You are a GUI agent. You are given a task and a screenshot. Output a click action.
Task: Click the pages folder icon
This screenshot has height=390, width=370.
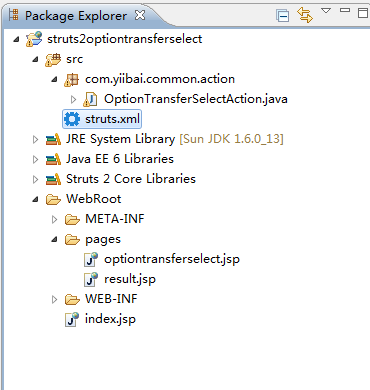tap(72, 240)
